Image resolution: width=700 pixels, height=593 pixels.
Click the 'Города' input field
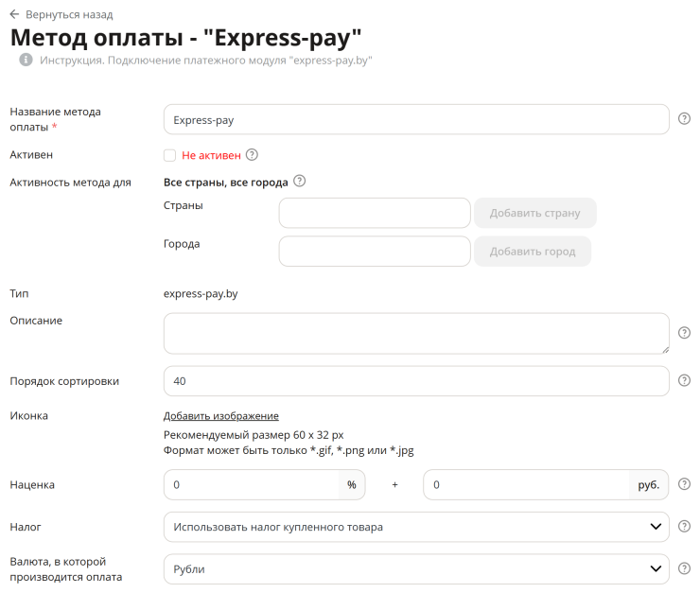point(375,252)
